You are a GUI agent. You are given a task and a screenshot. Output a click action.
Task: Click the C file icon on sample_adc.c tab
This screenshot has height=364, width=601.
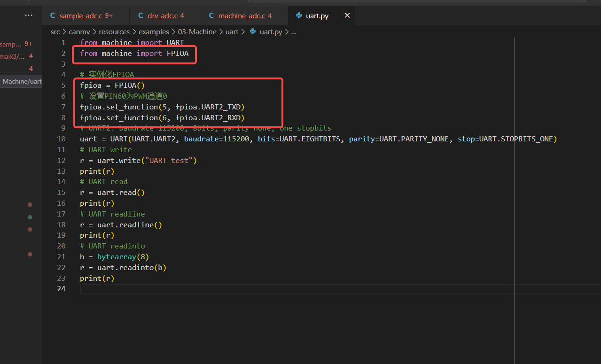[52, 15]
